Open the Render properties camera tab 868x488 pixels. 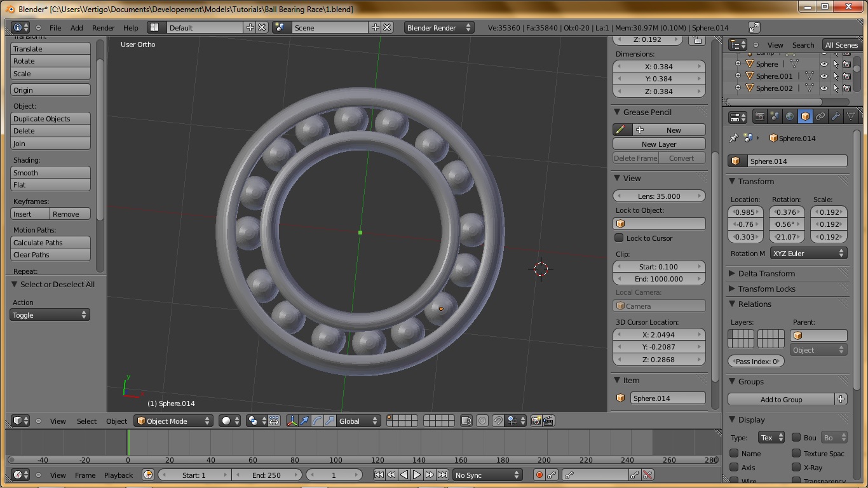point(759,117)
